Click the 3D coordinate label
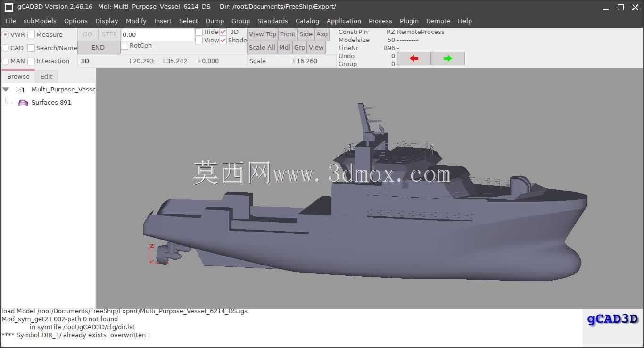 pyautogui.click(x=85, y=61)
